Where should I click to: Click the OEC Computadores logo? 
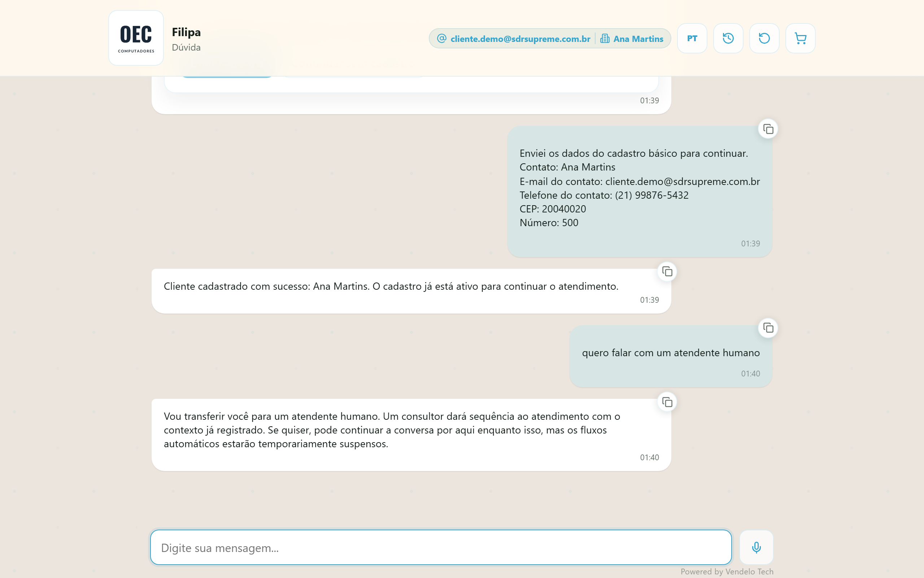click(x=136, y=38)
